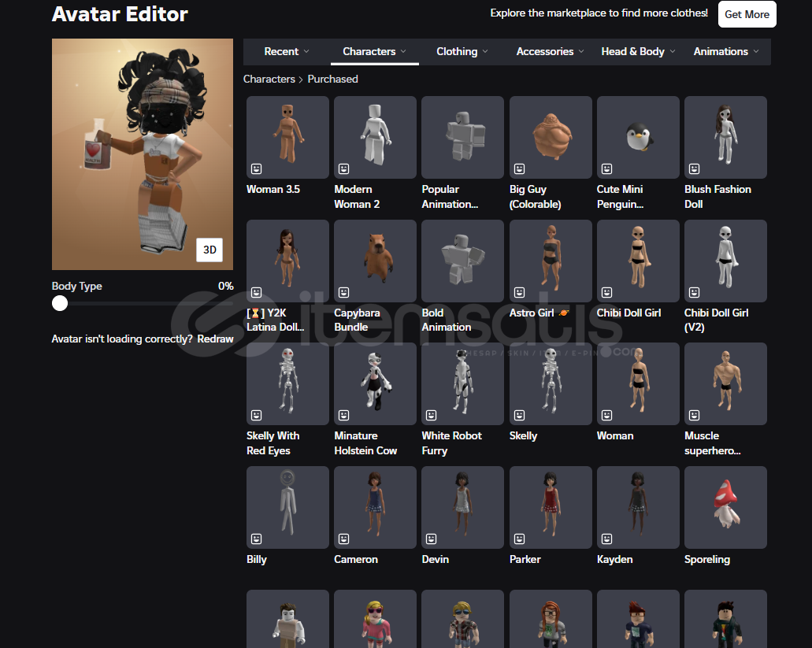The height and width of the screenshot is (648, 812).
Task: Click the bundle icon on Woman 3.5 card
Action: [256, 168]
